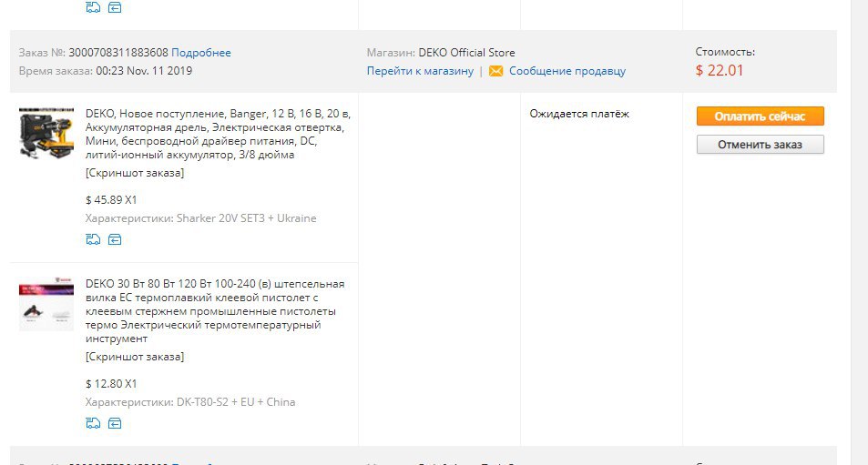Click return box icon under DEKO drill item
868x465 pixels.
(115, 239)
